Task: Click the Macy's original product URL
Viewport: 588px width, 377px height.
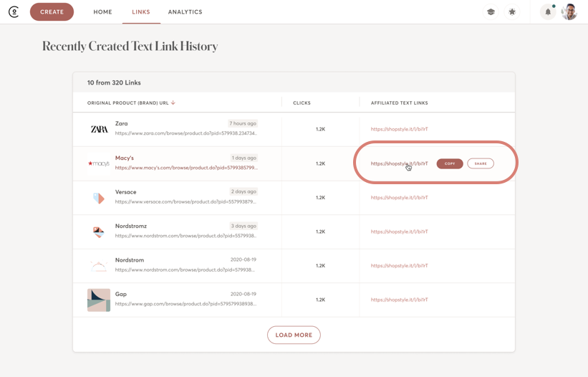Action: click(185, 168)
